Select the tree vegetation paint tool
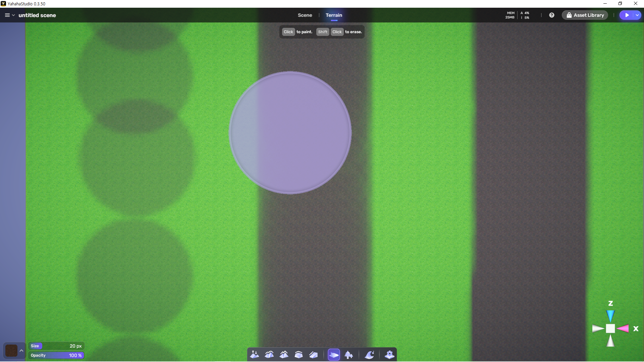The height and width of the screenshot is (362, 644). (348, 355)
